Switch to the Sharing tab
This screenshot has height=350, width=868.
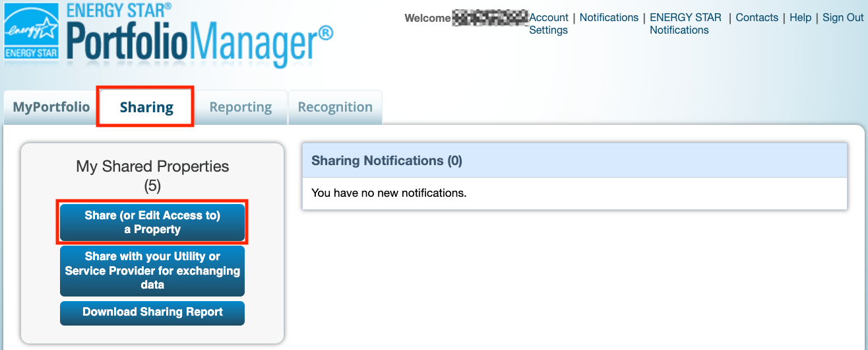pyautogui.click(x=146, y=107)
